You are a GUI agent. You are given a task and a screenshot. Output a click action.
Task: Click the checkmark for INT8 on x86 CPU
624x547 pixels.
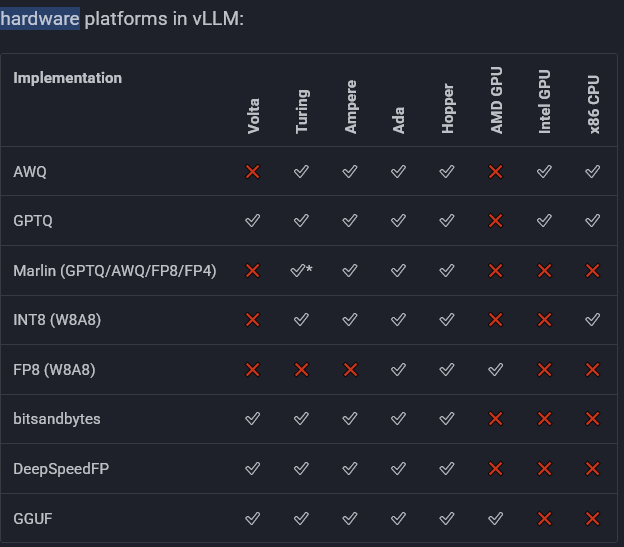point(592,320)
